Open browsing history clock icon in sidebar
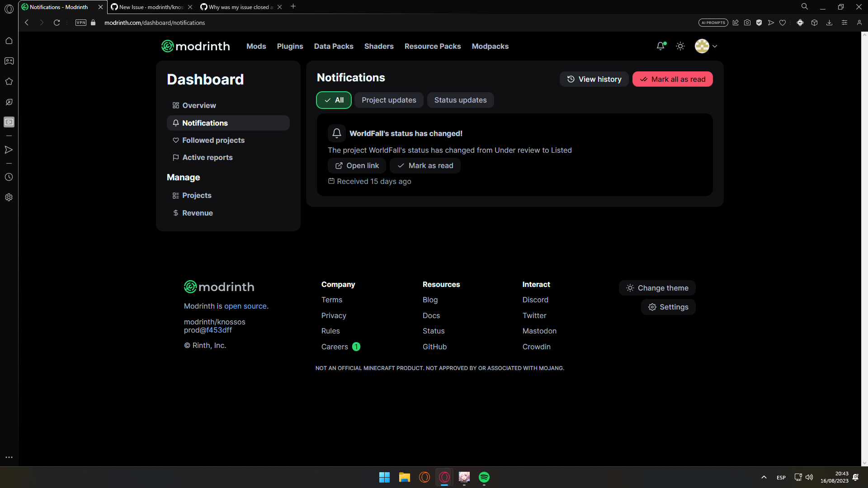Viewport: 868px width, 488px height. (x=9, y=177)
